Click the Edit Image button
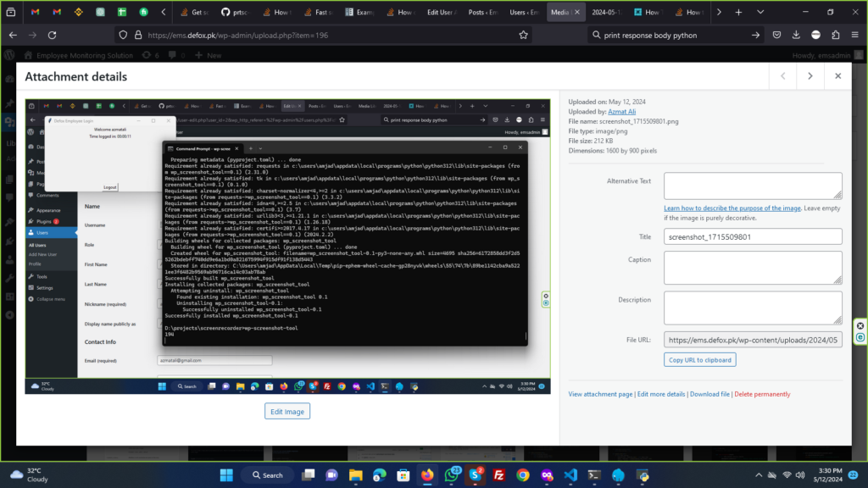The image size is (868, 488). [287, 411]
